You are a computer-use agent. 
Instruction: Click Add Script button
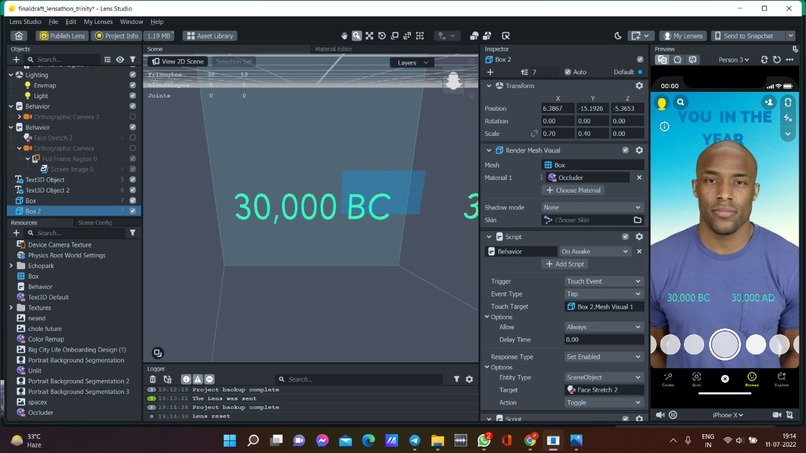[x=564, y=264]
